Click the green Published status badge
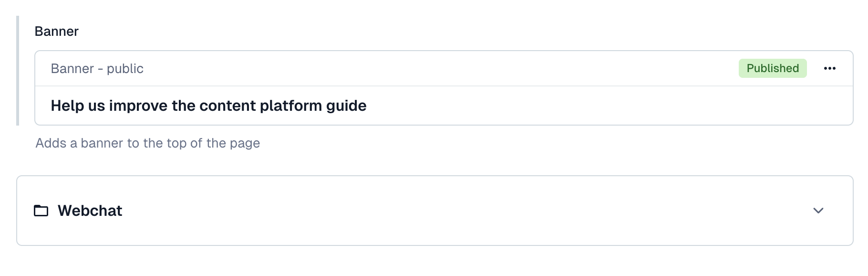868x276 pixels. (x=773, y=68)
